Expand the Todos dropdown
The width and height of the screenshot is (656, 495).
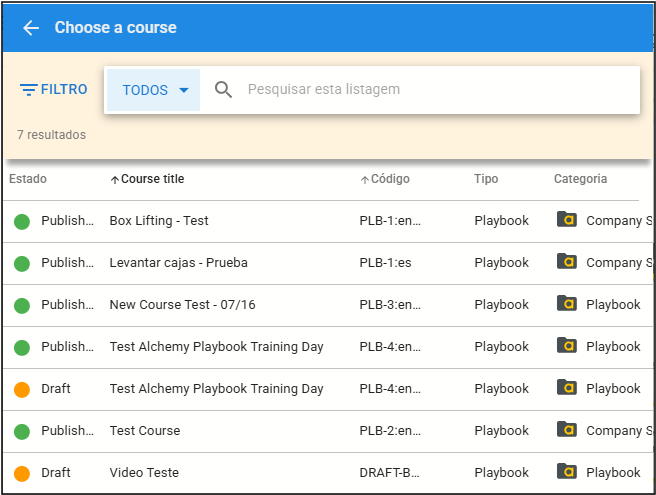[x=154, y=90]
